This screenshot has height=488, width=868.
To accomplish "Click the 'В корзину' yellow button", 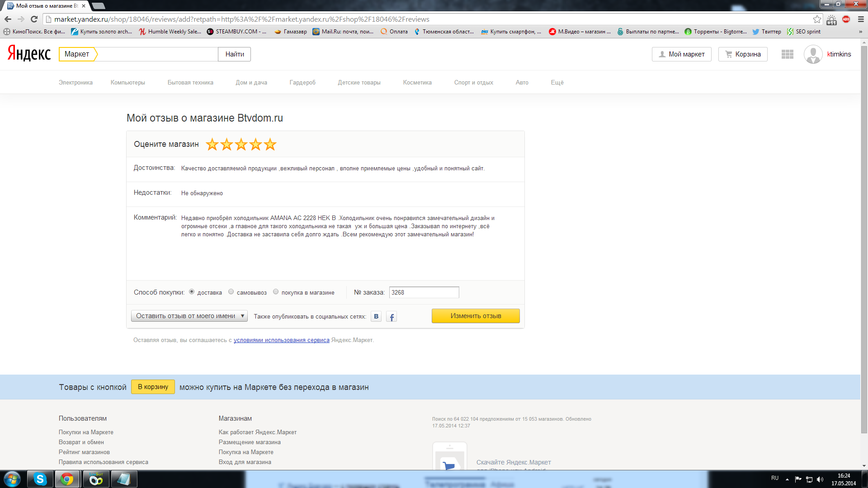I will pyautogui.click(x=153, y=387).
